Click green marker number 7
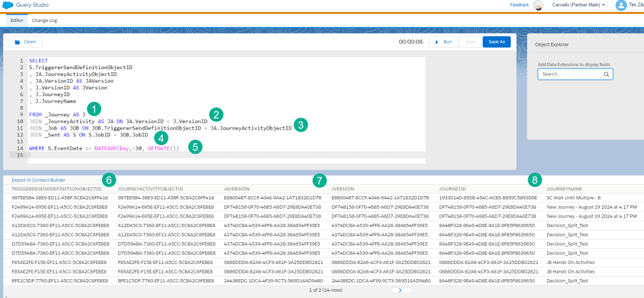The width and height of the screenshot is (644, 298). click(x=319, y=180)
